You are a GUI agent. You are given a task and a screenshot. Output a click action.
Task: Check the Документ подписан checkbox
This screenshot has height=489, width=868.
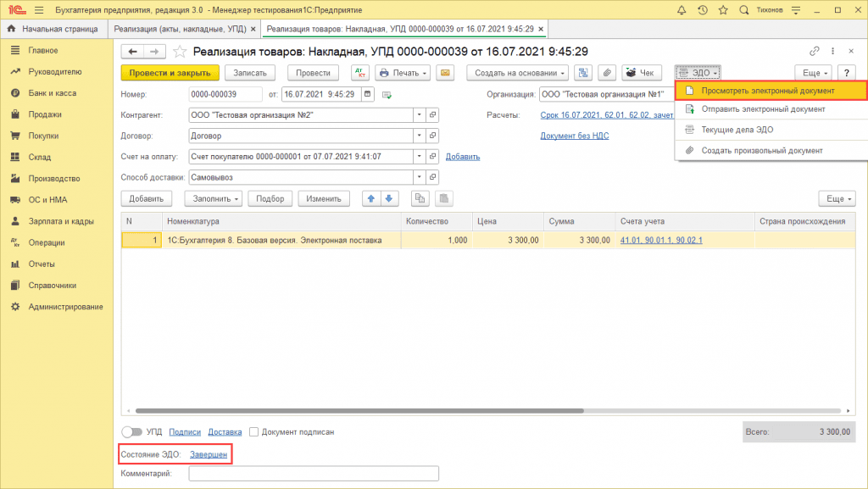coord(253,431)
